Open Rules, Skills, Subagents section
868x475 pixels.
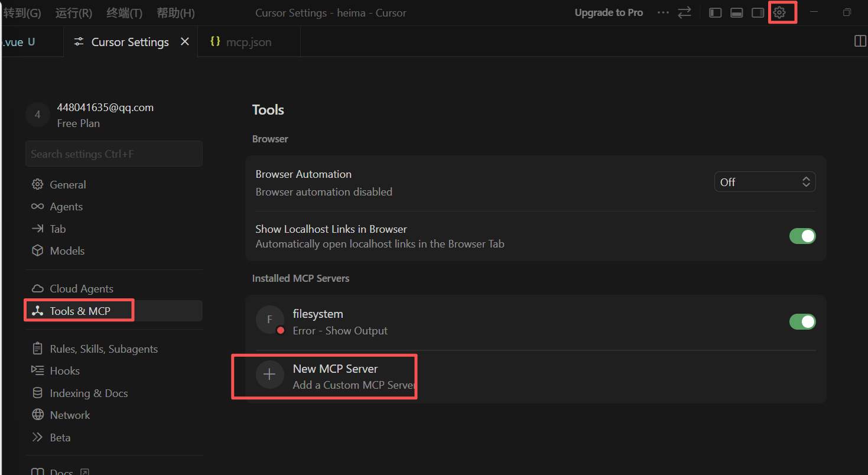click(113, 349)
